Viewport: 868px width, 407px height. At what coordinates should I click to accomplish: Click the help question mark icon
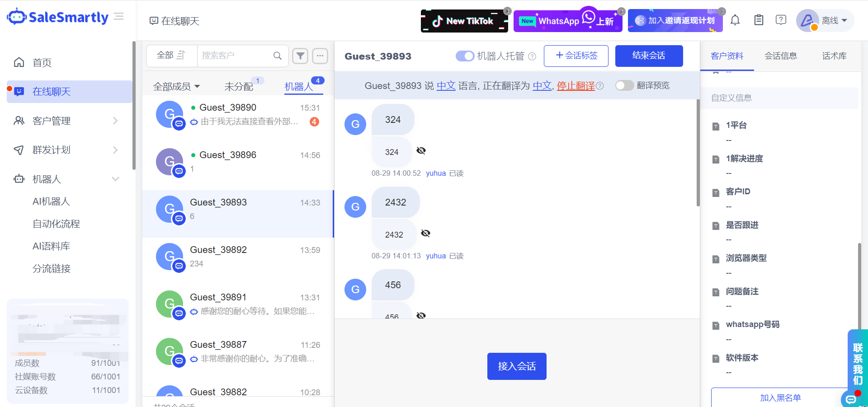point(781,20)
